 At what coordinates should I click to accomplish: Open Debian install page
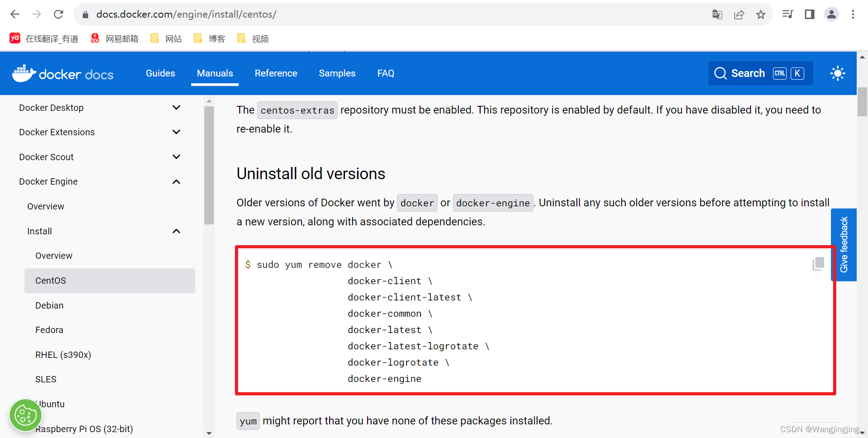pyautogui.click(x=49, y=305)
